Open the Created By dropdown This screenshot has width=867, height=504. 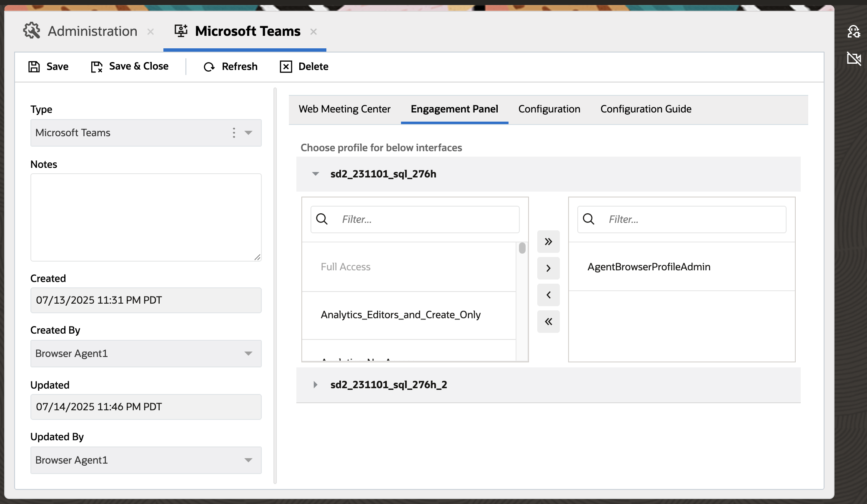tap(249, 354)
